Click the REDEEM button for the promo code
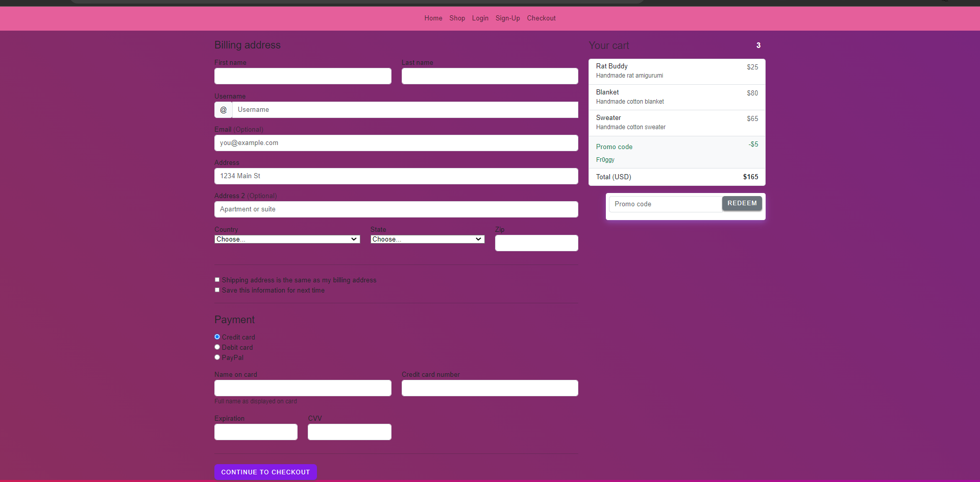Image resolution: width=980 pixels, height=482 pixels. [742, 203]
